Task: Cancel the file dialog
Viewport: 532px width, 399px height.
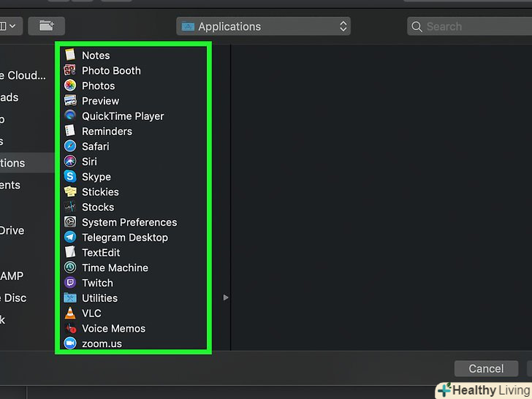Action: tap(486, 368)
